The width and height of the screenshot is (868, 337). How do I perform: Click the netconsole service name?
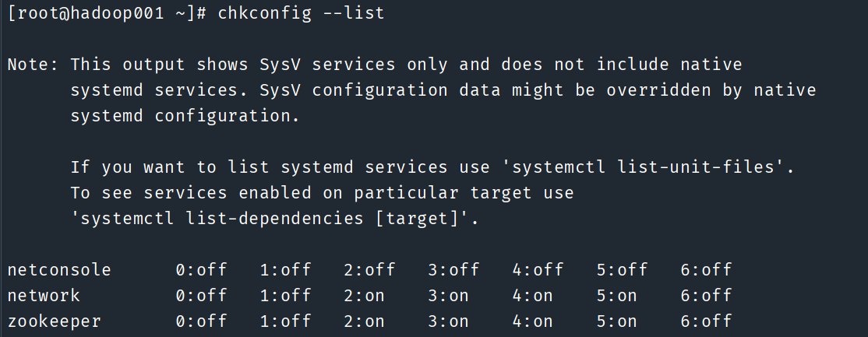59,270
